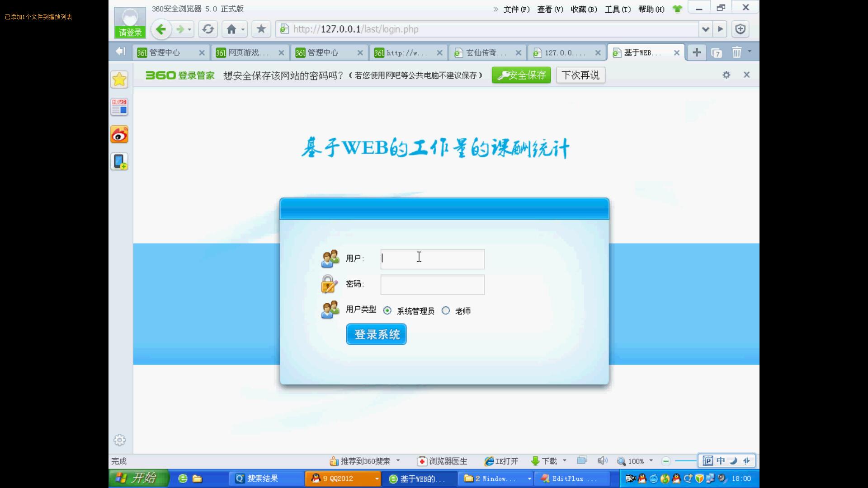
Task: Open sidebar settings gear at bottom
Action: pyautogui.click(x=119, y=440)
